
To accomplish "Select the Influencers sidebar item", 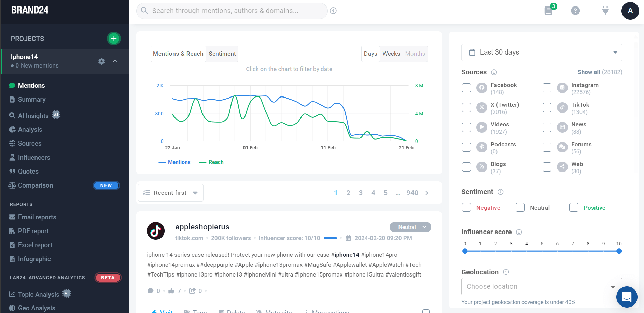I will pyautogui.click(x=33, y=157).
